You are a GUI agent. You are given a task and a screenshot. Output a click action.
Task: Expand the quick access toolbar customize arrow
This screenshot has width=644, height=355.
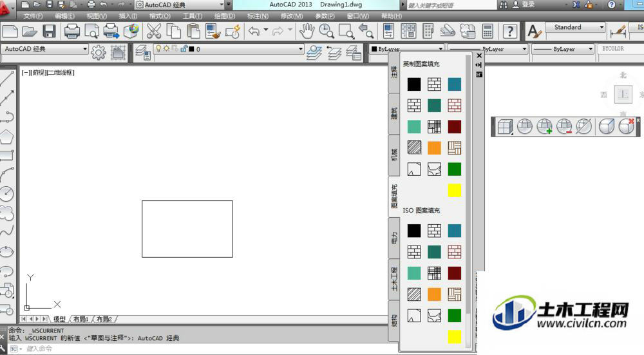(229, 5)
